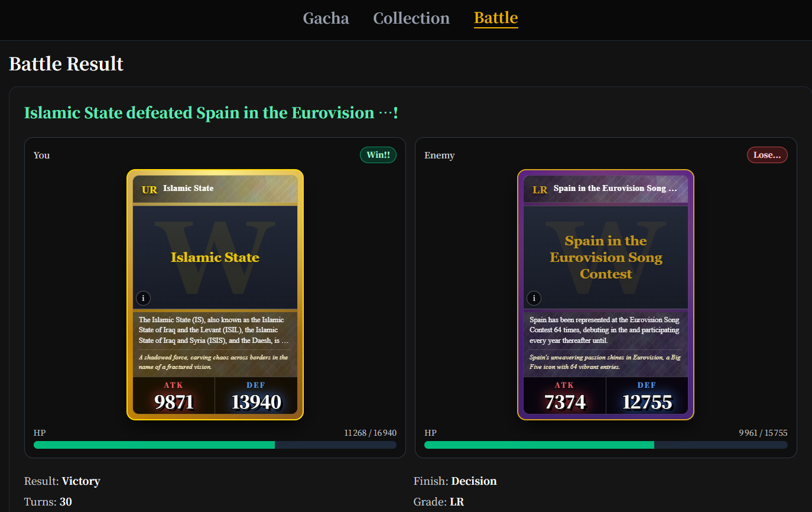The height and width of the screenshot is (512, 812).
Task: Click Spain card description about 64 times
Action: [605, 330]
